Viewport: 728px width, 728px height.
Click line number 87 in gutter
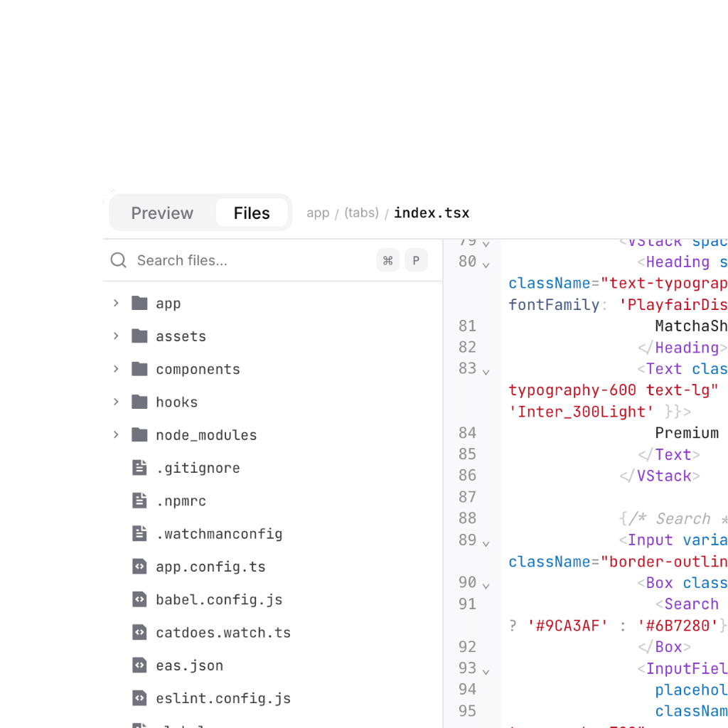click(x=467, y=497)
